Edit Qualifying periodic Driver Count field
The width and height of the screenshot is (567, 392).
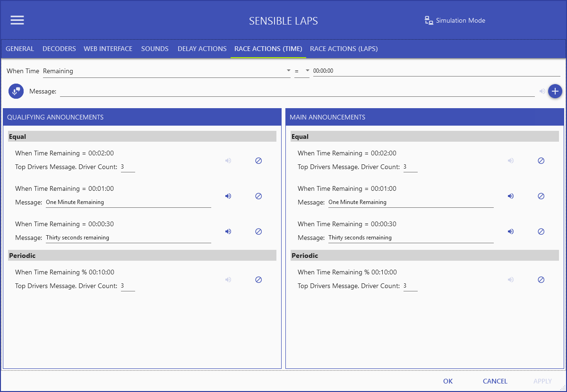coord(128,286)
